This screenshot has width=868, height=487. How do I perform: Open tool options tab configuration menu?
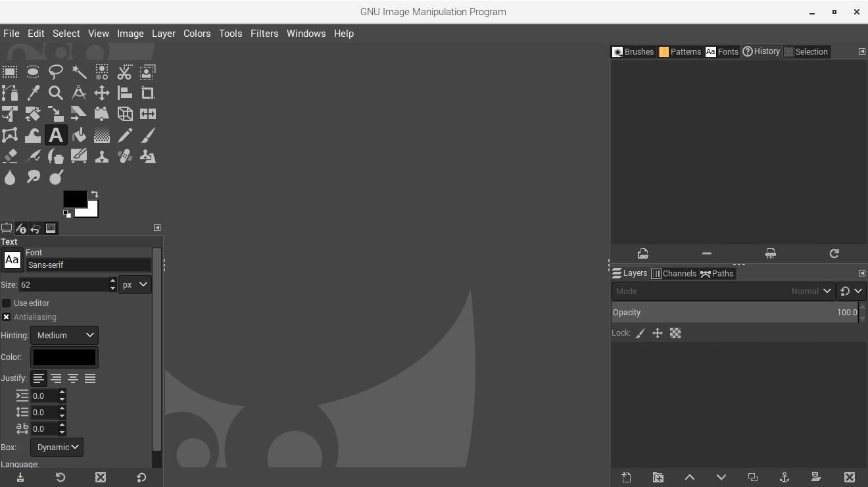pos(157,228)
